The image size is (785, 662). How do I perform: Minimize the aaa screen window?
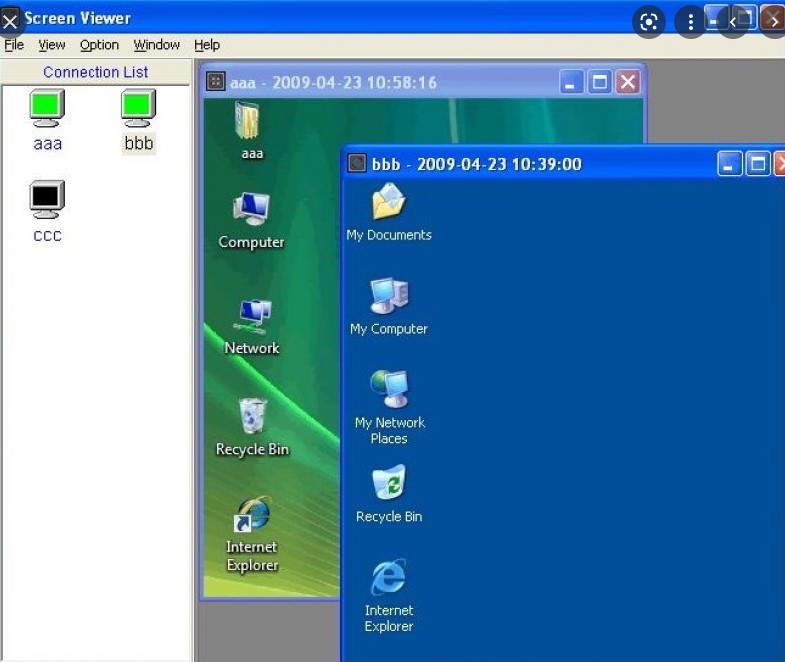[571, 82]
